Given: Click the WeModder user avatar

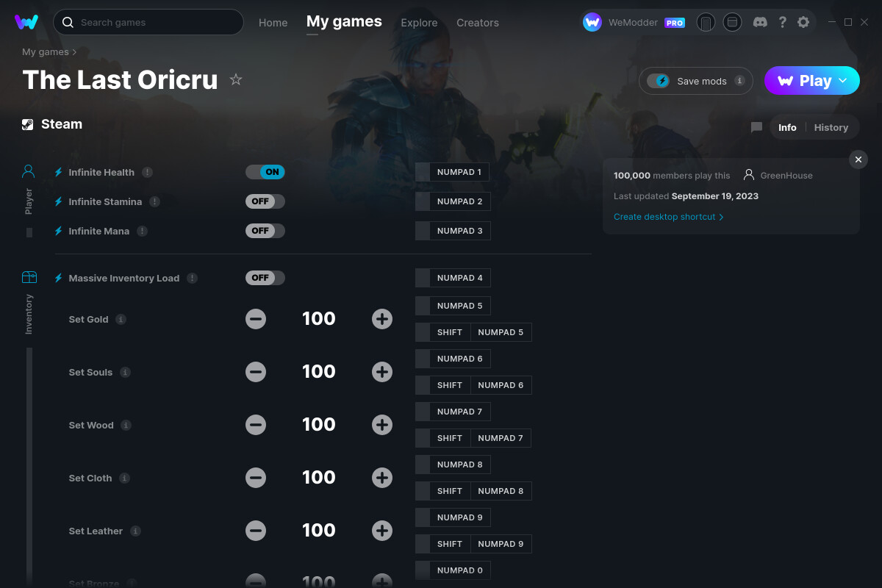Looking at the screenshot, I should [592, 22].
